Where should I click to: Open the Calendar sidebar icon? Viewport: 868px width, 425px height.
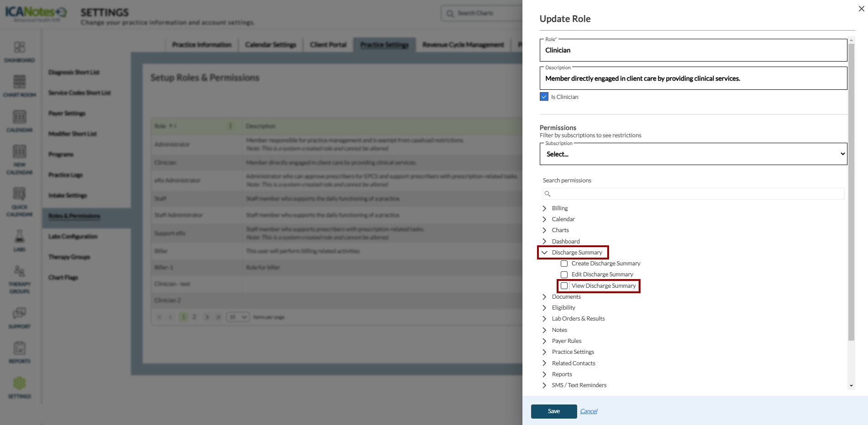(x=19, y=117)
